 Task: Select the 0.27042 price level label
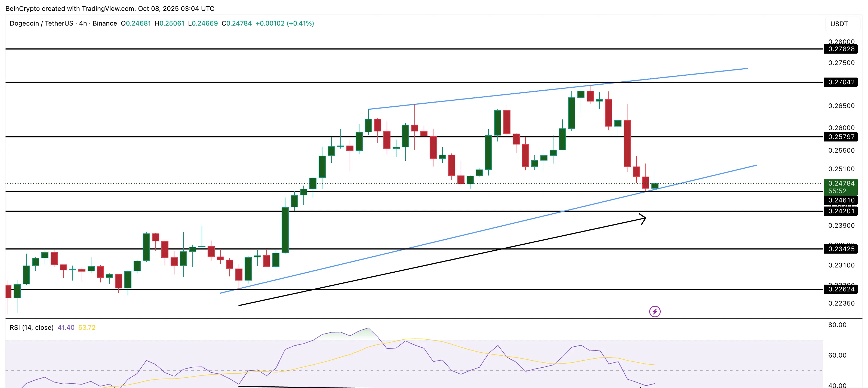(x=841, y=82)
